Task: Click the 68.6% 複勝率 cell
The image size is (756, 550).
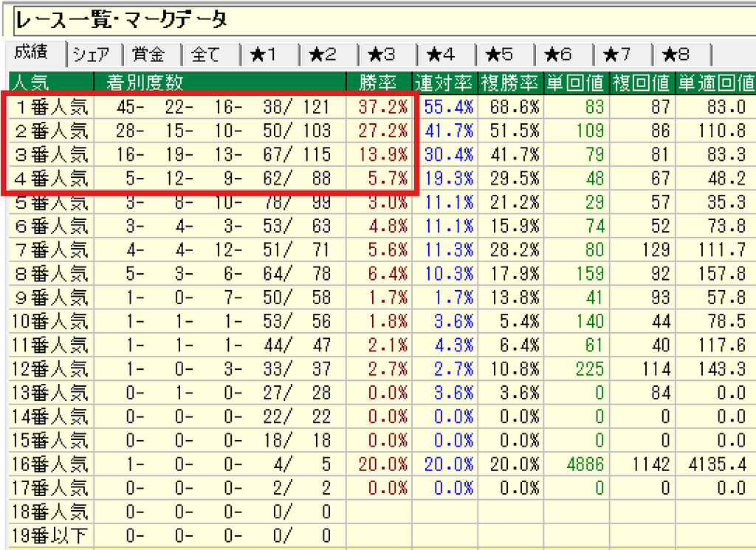Action: point(511,107)
